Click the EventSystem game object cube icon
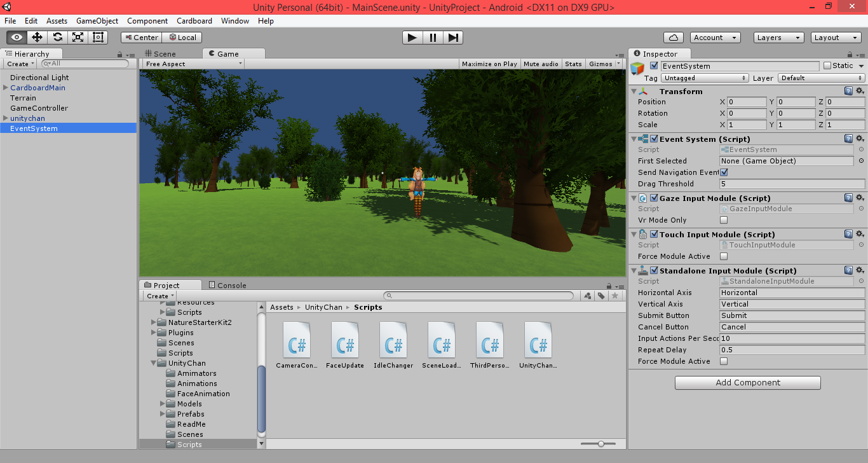This screenshot has height=463, width=868. pyautogui.click(x=637, y=69)
